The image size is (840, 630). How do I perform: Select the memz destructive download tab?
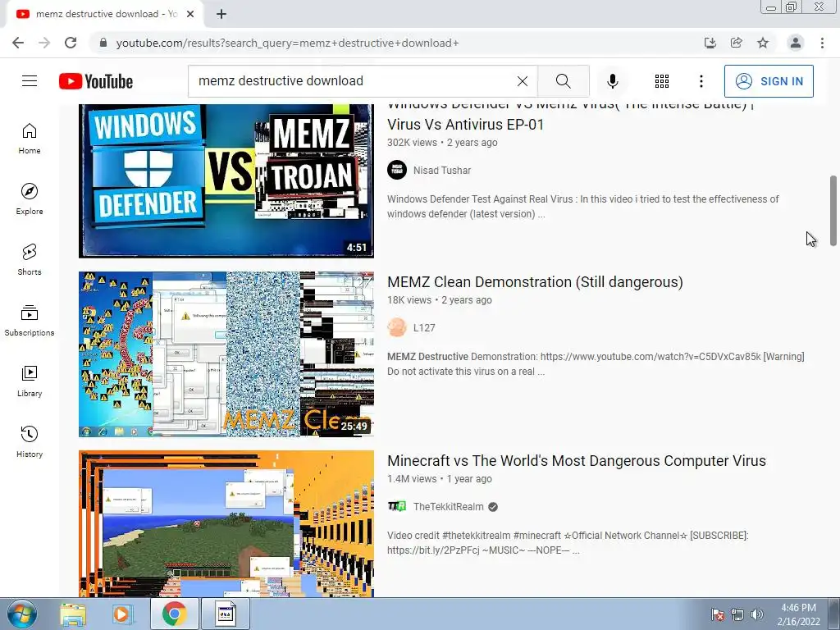[x=105, y=14]
